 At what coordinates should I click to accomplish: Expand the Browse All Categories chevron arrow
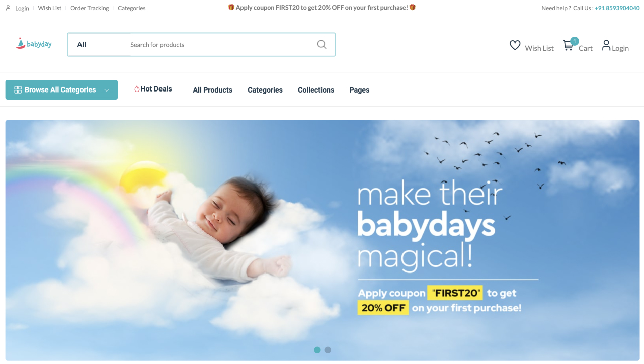point(107,90)
